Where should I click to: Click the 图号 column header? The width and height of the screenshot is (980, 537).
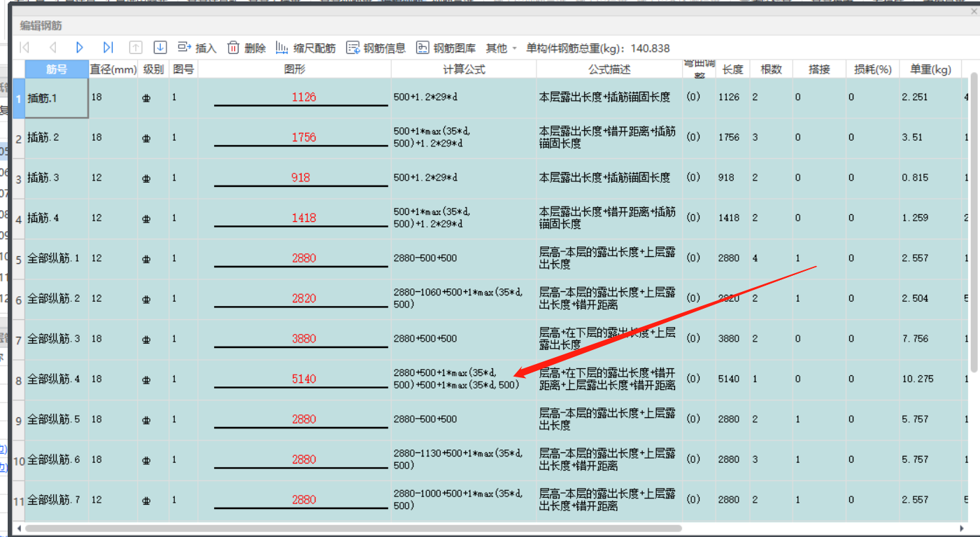(x=184, y=69)
